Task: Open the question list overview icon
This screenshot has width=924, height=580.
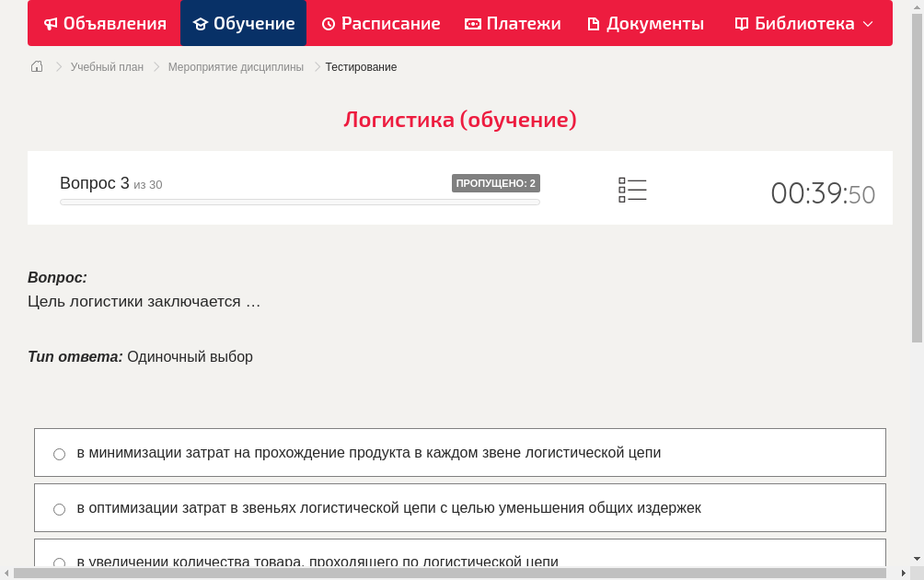Action: coord(632,190)
